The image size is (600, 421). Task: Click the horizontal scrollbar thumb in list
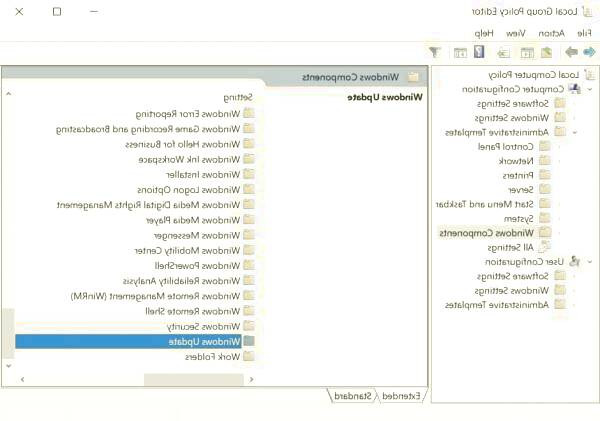[194, 380]
